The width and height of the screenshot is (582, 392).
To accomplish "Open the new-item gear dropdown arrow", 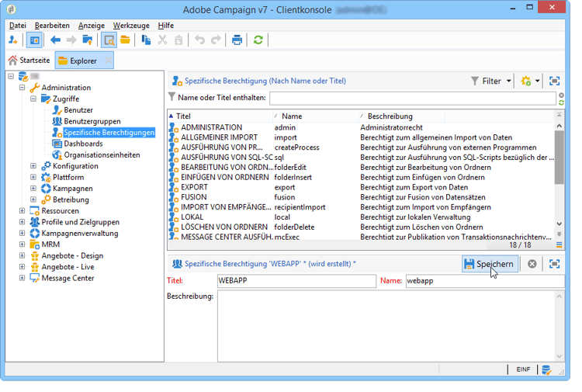I will 537,81.
